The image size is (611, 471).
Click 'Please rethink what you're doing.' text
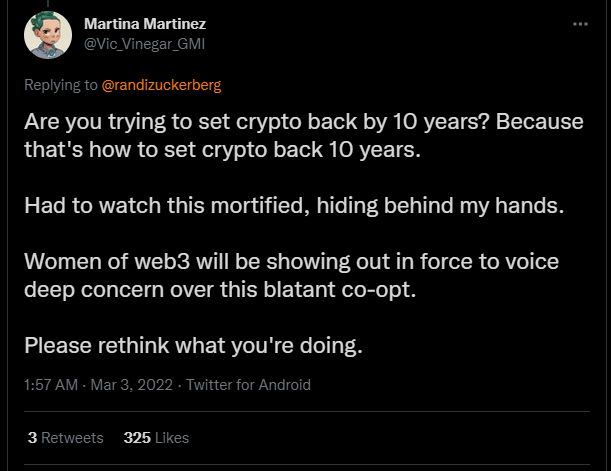(x=193, y=346)
